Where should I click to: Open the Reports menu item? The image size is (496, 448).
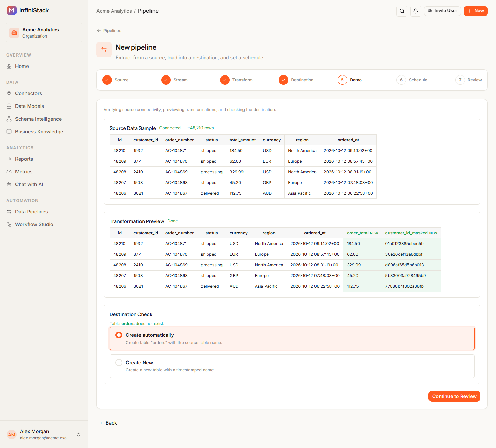pos(44,159)
